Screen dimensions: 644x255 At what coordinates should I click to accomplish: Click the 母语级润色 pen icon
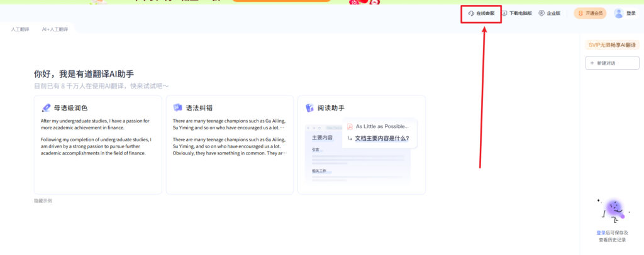pyautogui.click(x=46, y=108)
